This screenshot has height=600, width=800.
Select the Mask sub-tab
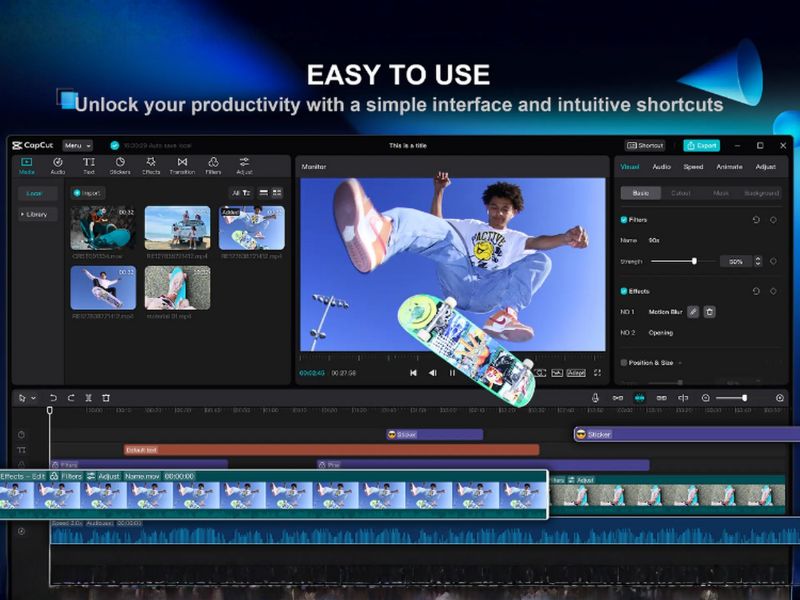(720, 193)
